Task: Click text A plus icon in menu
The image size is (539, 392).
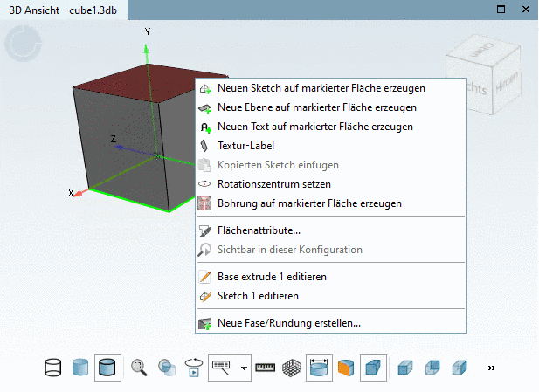Action: (205, 127)
